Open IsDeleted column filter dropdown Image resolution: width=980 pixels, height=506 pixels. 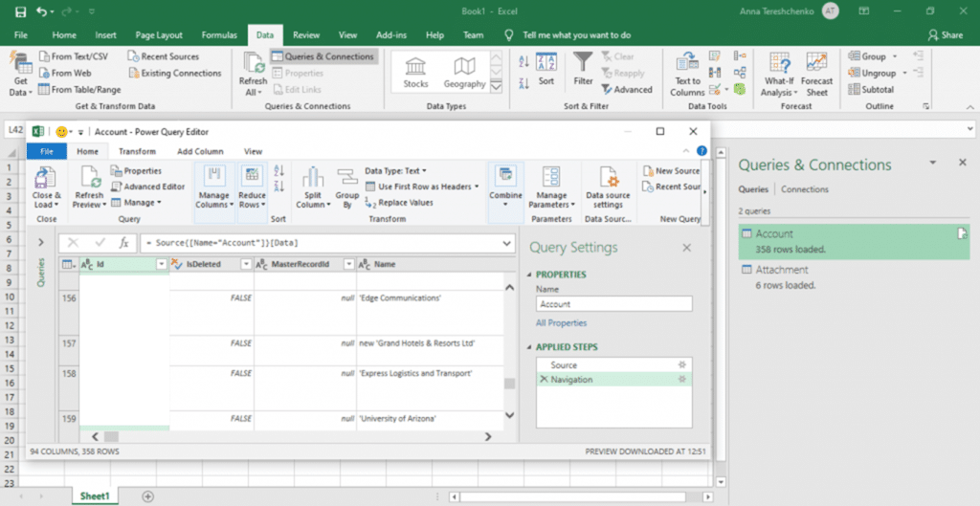(x=246, y=264)
